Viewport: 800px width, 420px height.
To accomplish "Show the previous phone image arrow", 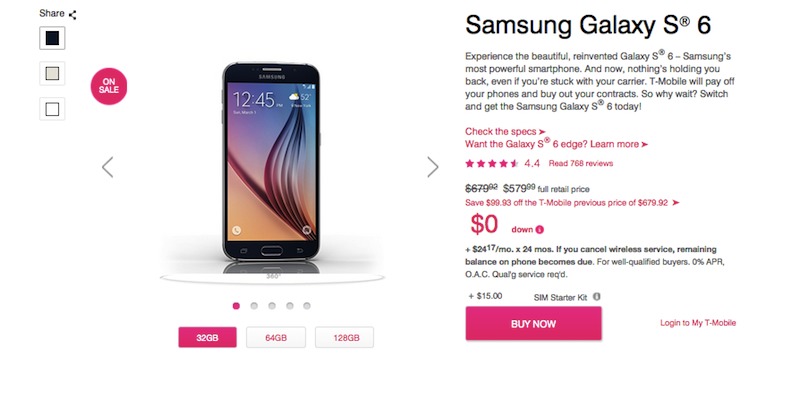I will [x=107, y=167].
